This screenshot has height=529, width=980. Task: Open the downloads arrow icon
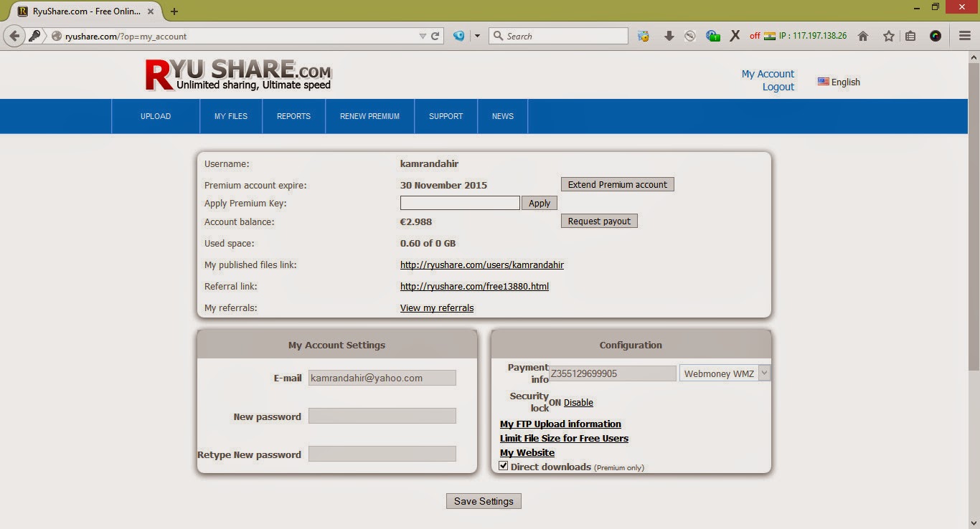pyautogui.click(x=669, y=36)
